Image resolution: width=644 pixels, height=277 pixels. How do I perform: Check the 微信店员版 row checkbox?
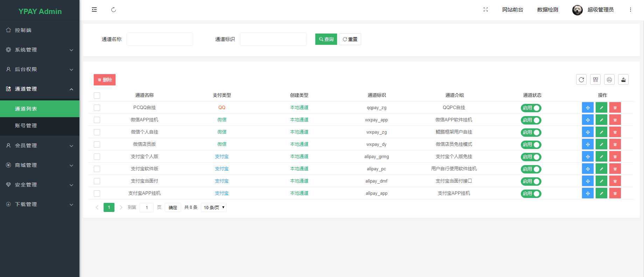pos(97,144)
